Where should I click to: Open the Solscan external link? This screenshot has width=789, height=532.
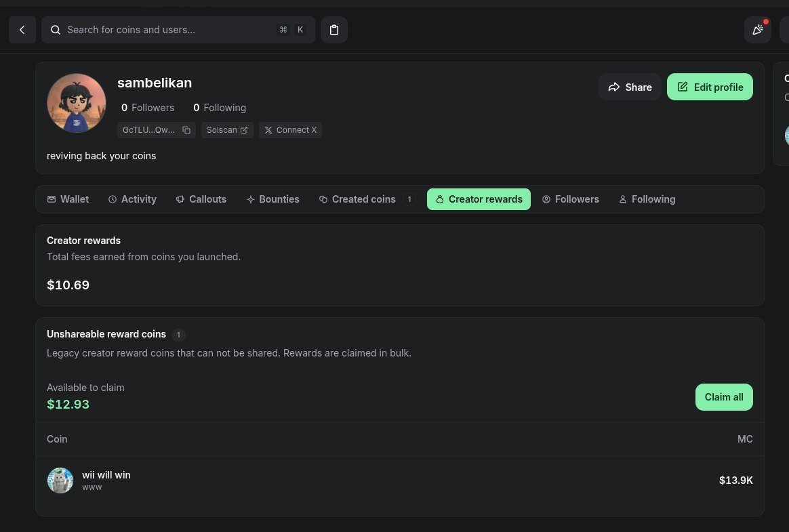point(227,130)
